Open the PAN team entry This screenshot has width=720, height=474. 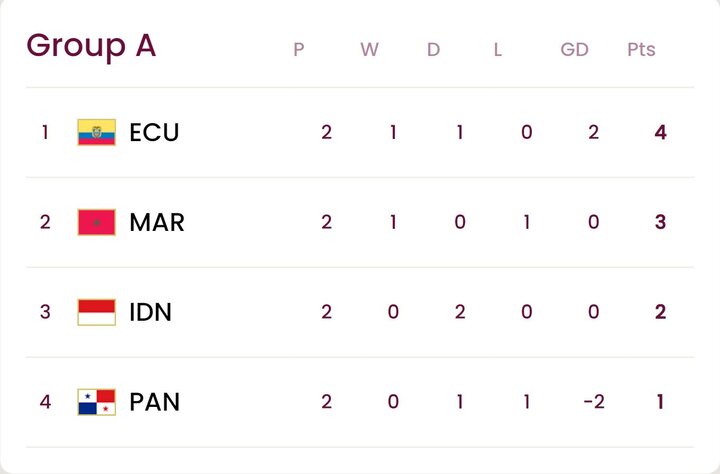point(155,402)
